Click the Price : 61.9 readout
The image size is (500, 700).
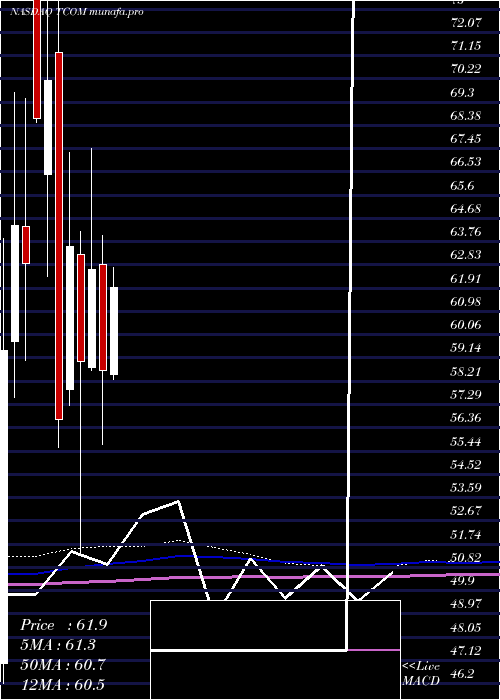click(63, 625)
